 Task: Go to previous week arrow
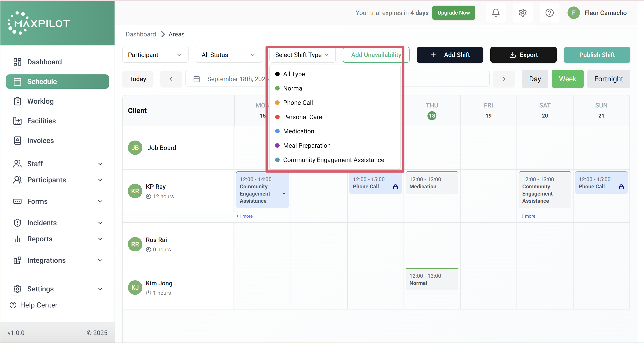(171, 79)
